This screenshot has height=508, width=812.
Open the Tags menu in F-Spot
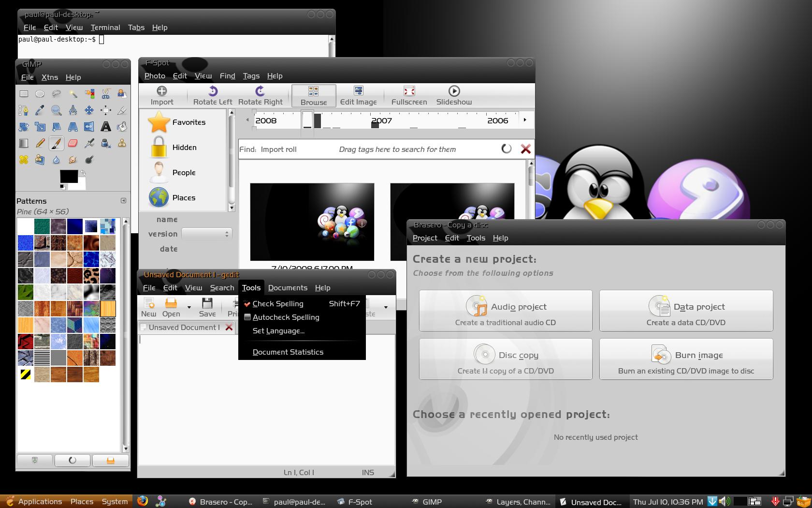(x=251, y=76)
